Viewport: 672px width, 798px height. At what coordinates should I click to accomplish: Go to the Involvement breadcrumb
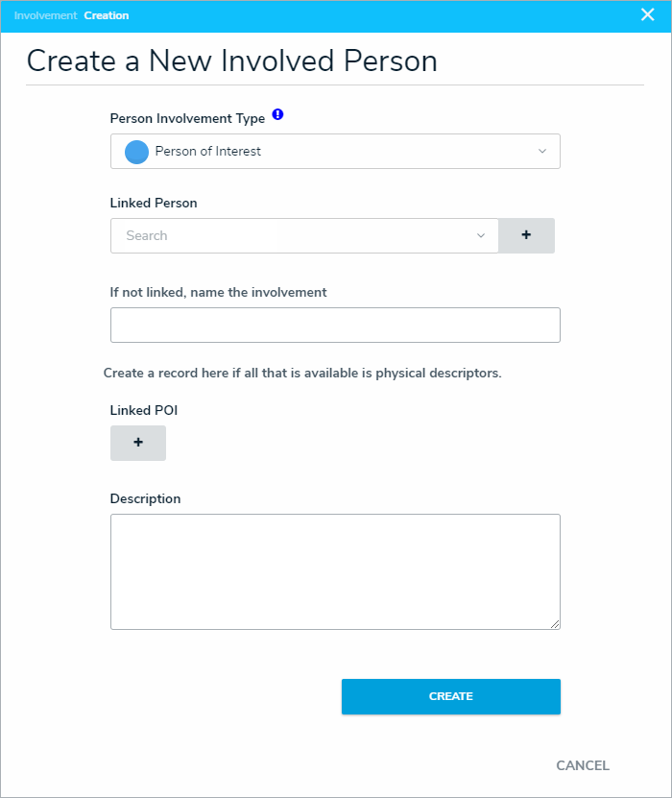(45, 15)
